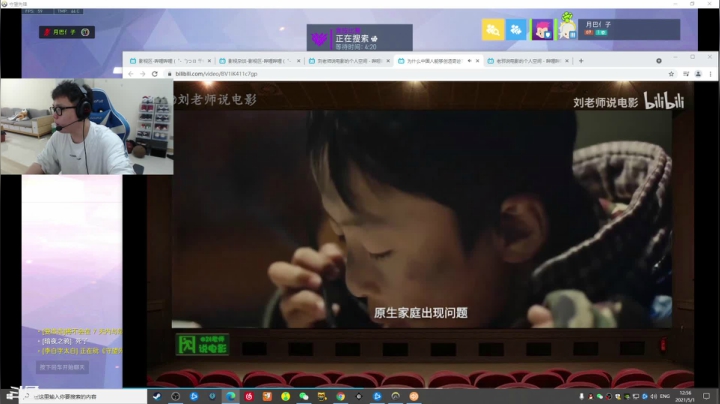Click the player name badge at top left
The width and height of the screenshot is (720, 404).
pos(67,32)
